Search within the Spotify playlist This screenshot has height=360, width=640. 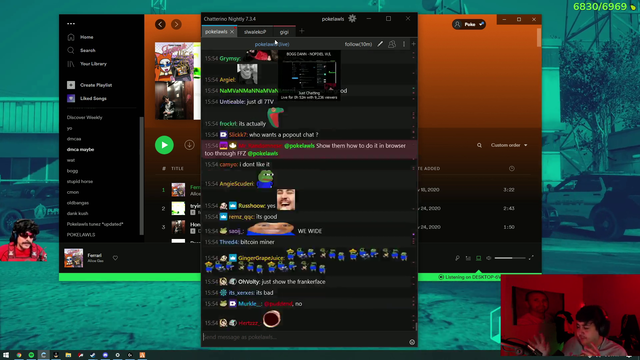(479, 145)
